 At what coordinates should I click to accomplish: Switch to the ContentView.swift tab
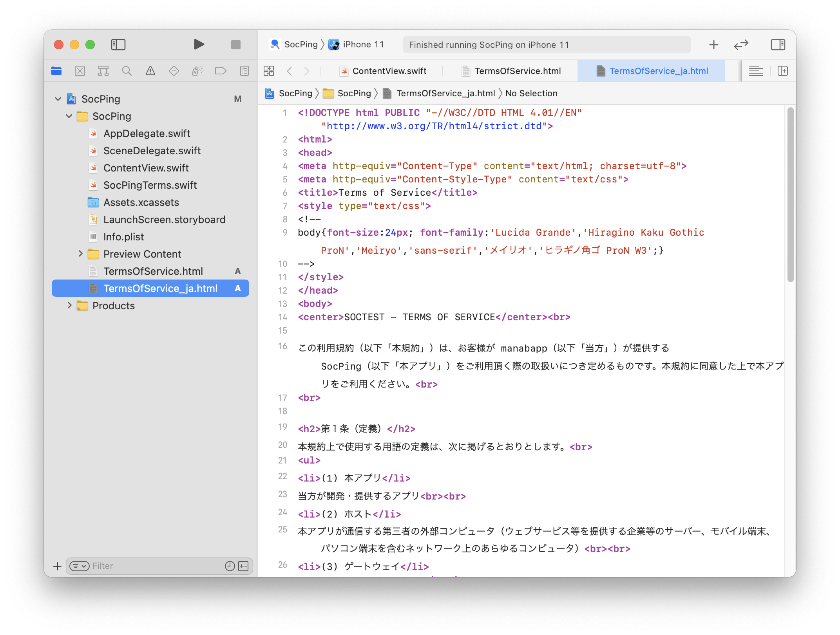point(389,71)
